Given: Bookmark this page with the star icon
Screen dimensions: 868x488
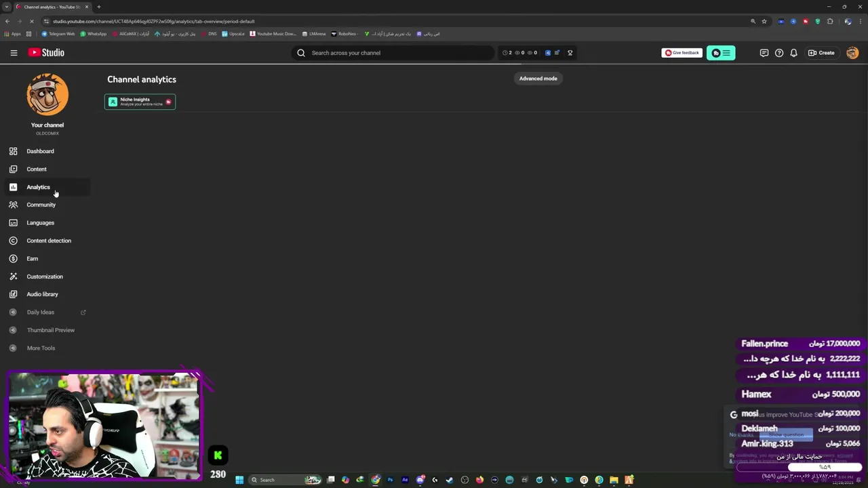Looking at the screenshot, I should point(764,21).
